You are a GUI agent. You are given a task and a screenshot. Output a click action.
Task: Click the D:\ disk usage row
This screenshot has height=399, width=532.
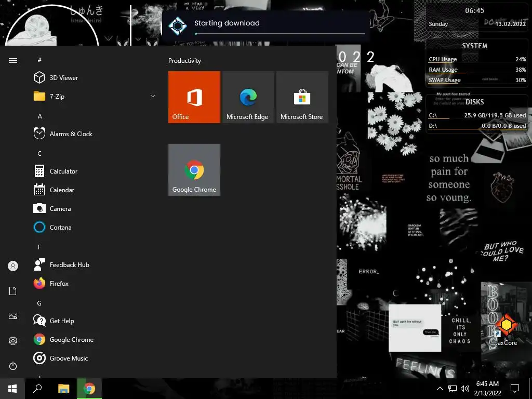pos(477,126)
